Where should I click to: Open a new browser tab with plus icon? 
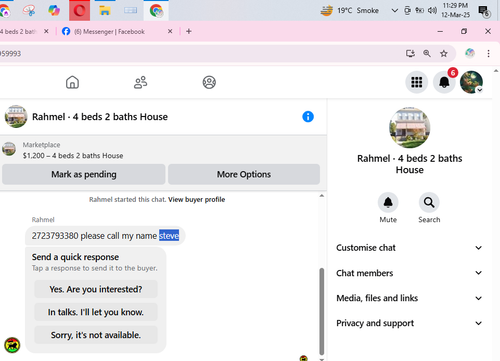pos(189,31)
